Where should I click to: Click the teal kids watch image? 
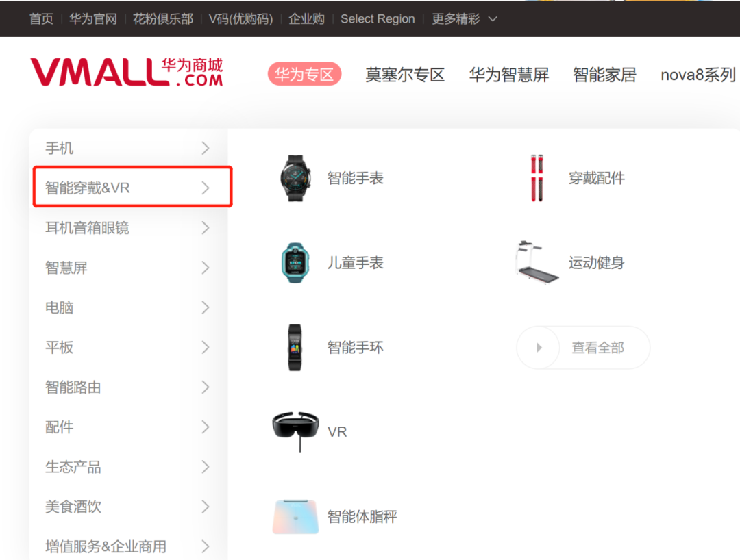click(295, 263)
